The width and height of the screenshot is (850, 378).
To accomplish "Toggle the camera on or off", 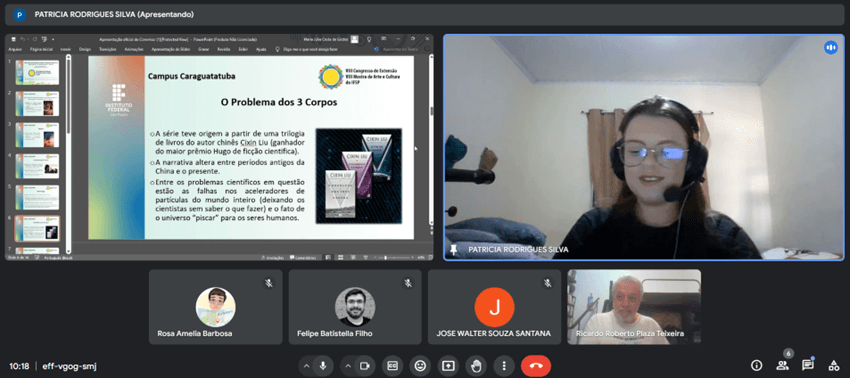I will tap(365, 366).
